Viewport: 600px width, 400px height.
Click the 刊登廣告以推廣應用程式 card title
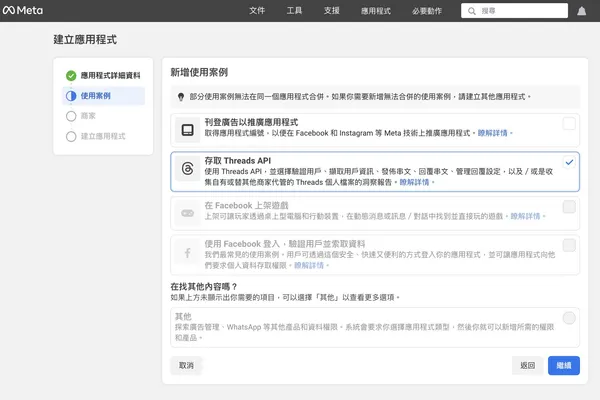[x=251, y=122]
